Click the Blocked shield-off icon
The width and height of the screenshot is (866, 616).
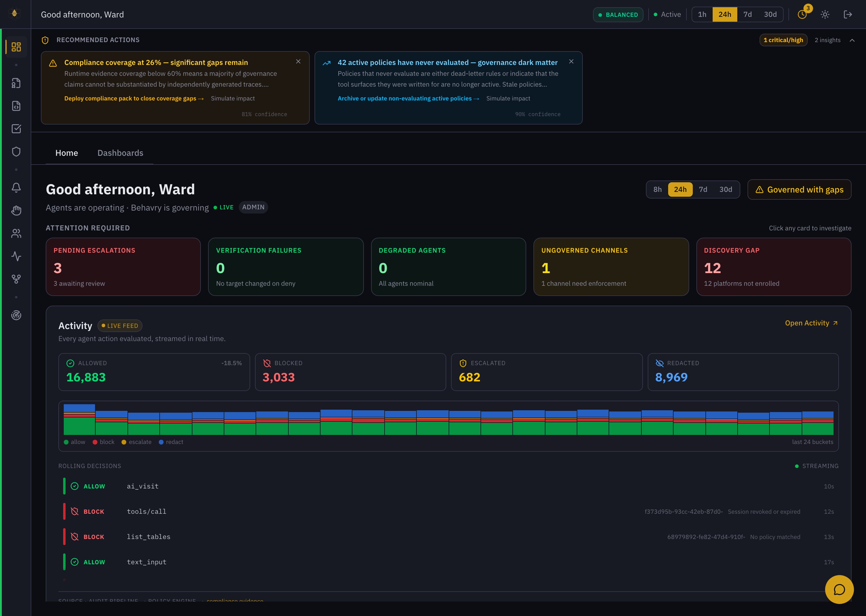(x=267, y=363)
